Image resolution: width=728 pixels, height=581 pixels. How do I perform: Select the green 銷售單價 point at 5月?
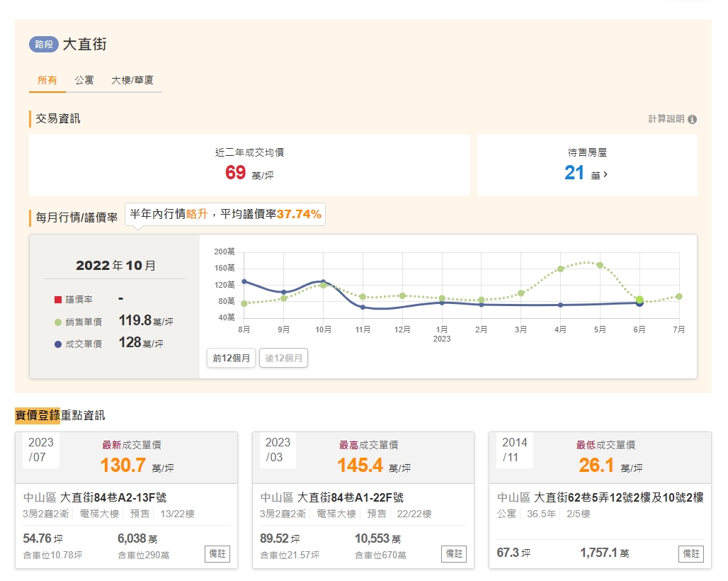click(600, 265)
